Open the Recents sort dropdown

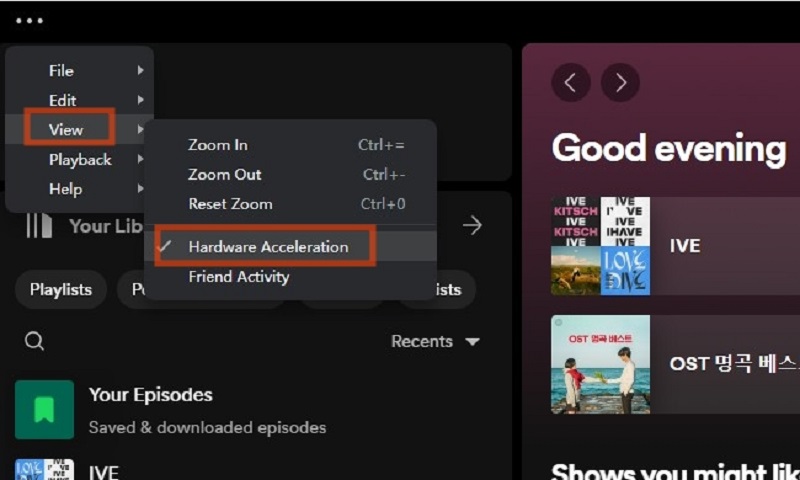[435, 341]
